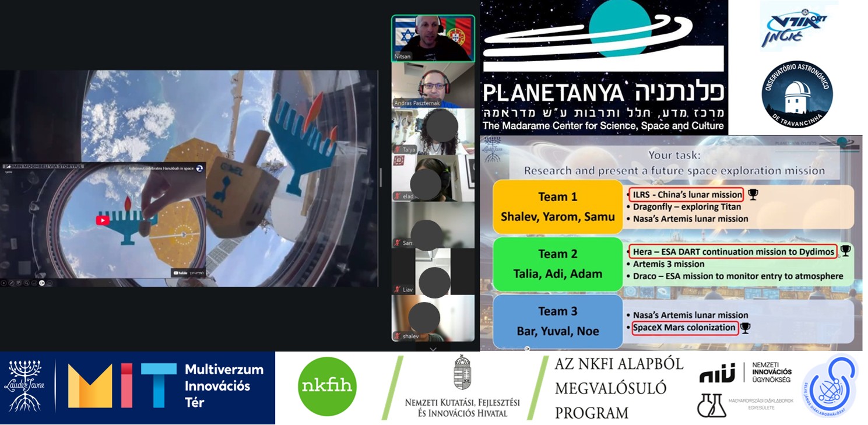The image size is (868, 425).
Task: Click the trophy icon beside ILRS mission
Action: [x=753, y=194]
